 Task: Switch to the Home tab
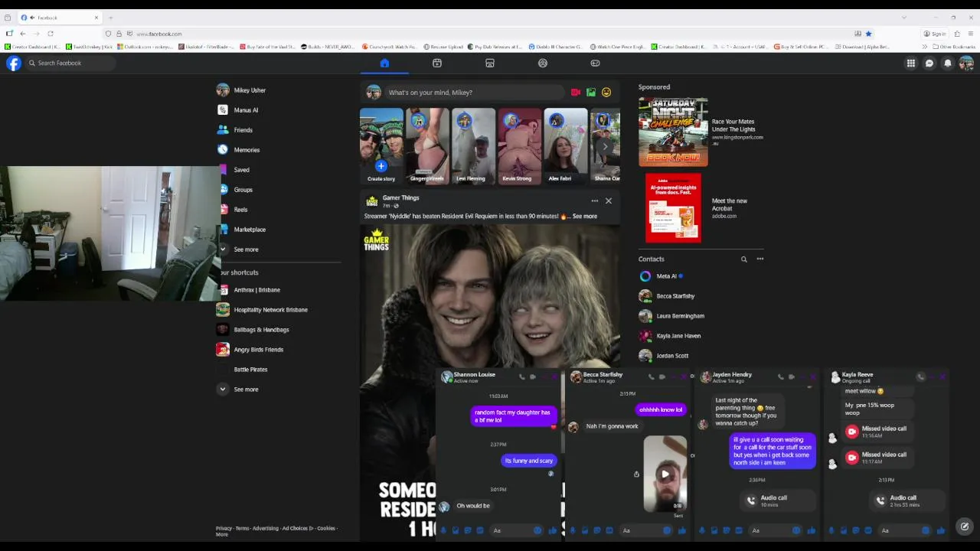point(384,64)
